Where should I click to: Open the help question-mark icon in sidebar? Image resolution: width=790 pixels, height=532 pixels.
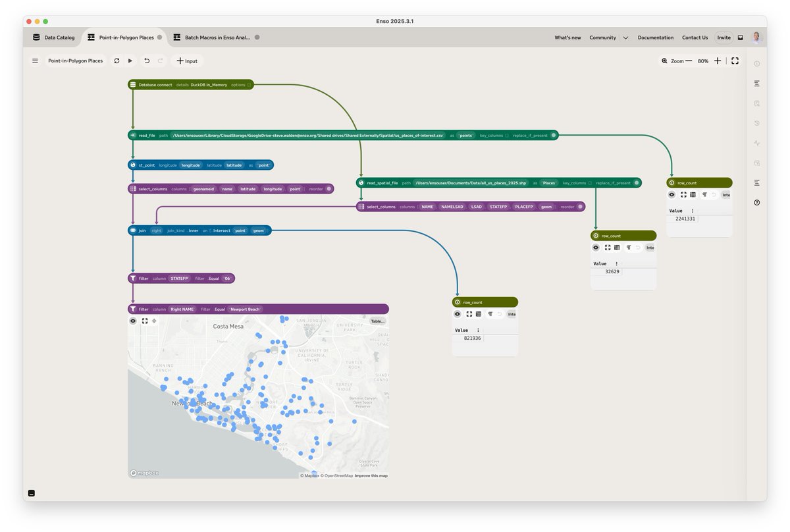tap(757, 203)
